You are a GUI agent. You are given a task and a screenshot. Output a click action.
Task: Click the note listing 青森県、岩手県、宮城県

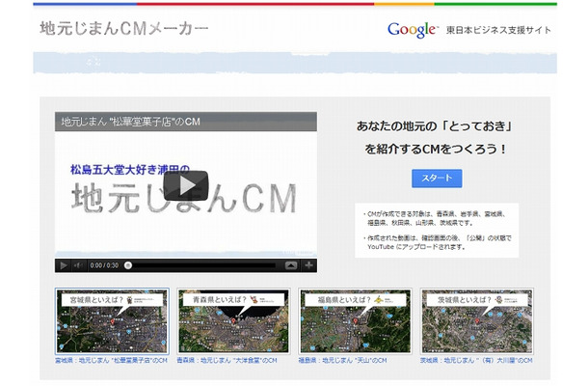pyautogui.click(x=435, y=218)
